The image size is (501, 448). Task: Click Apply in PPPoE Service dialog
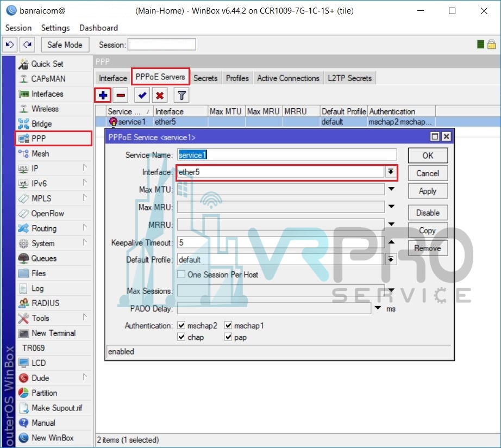coord(428,191)
